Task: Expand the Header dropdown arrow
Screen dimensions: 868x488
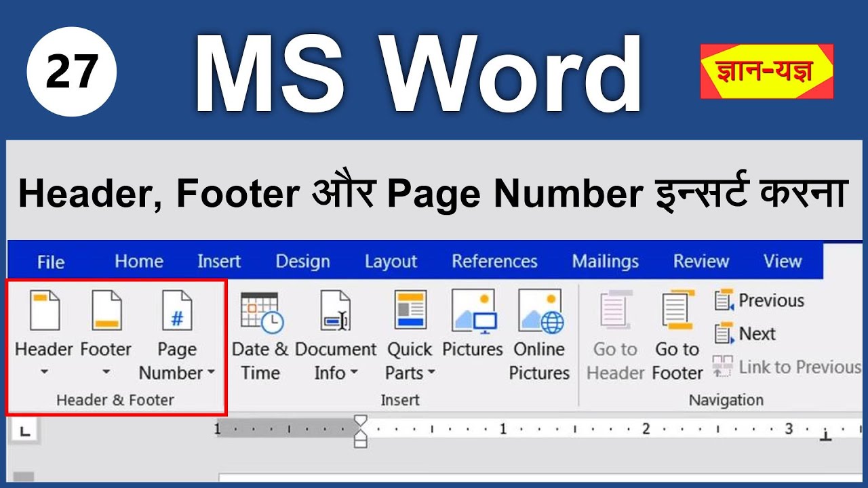Action: click(44, 371)
